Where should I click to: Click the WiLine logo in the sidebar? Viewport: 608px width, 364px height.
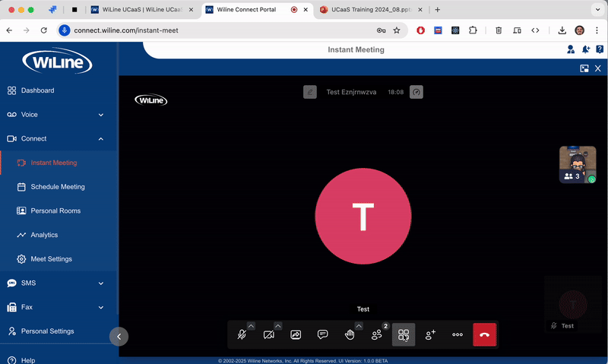[58, 61]
